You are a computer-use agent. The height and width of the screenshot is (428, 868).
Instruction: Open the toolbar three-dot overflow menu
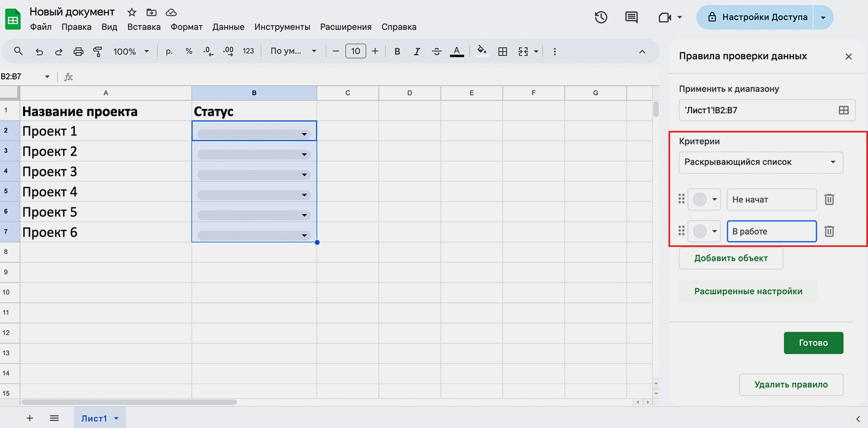(555, 51)
